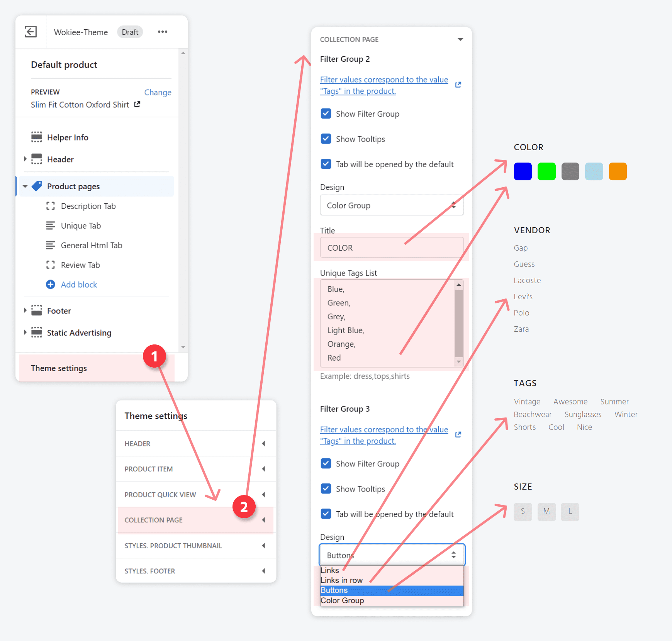The height and width of the screenshot is (641, 672).
Task: Open preview via external link icon beside Slim Fit Cotton Oxford Shirt
Action: point(137,104)
